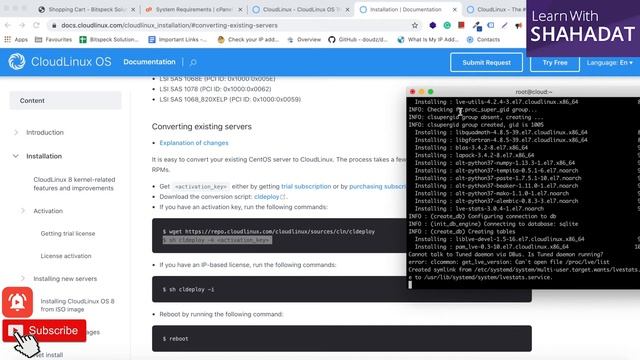Image resolution: width=640 pixels, height=360 pixels.
Task: Click the reboot command code block
Action: (342, 338)
